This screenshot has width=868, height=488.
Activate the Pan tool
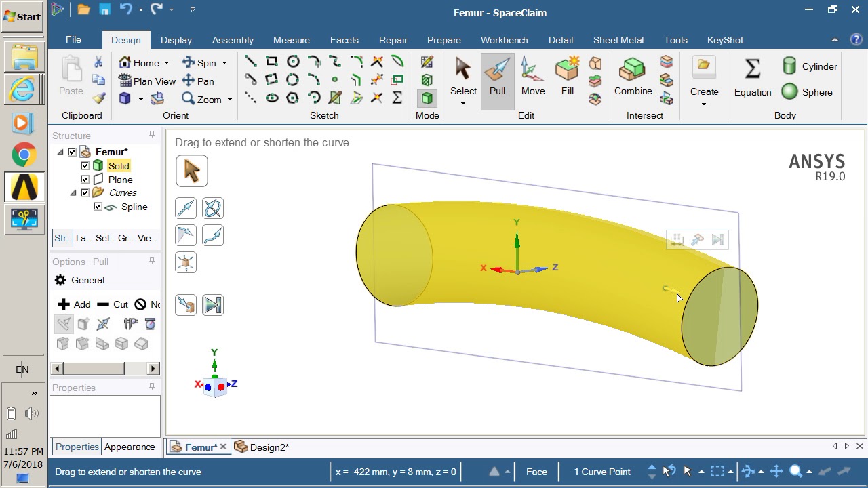click(198, 81)
